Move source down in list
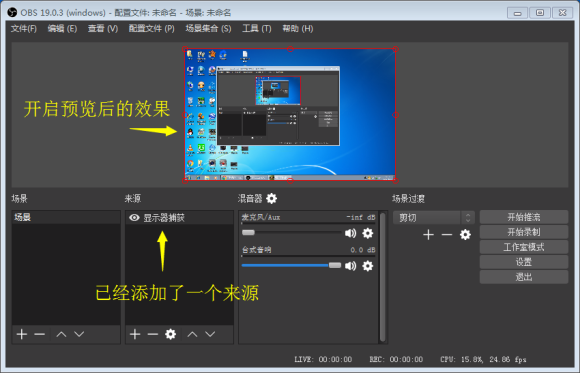The image size is (580, 373). [210, 334]
